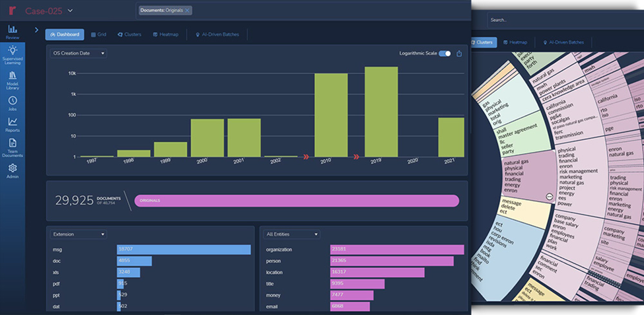644x315 pixels.
Task: Switch to the Grid tab
Action: coord(98,34)
